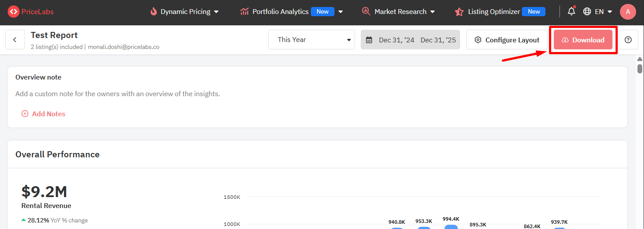Click the help question mark icon
This screenshot has width=644, height=229.
(628, 40)
